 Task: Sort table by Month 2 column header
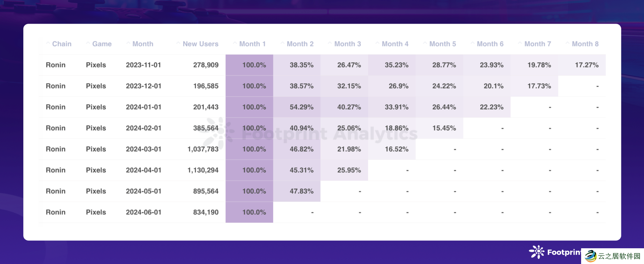[x=300, y=44]
